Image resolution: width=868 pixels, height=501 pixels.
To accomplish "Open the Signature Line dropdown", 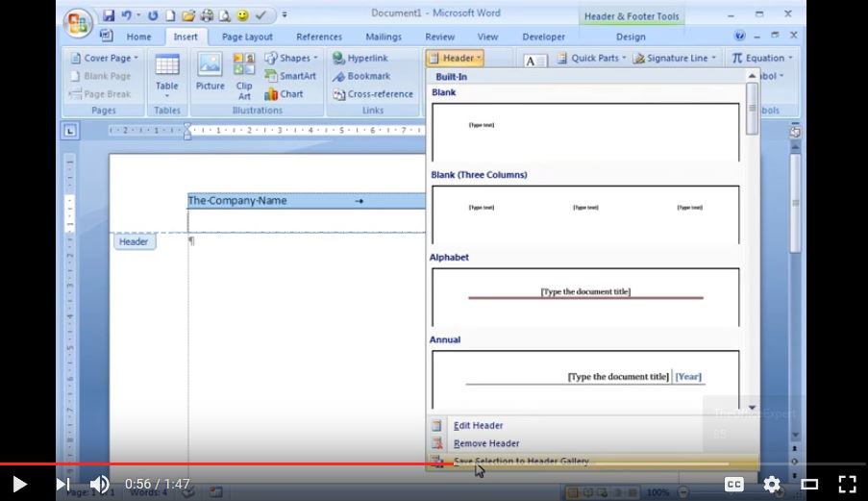I will tap(674, 58).
